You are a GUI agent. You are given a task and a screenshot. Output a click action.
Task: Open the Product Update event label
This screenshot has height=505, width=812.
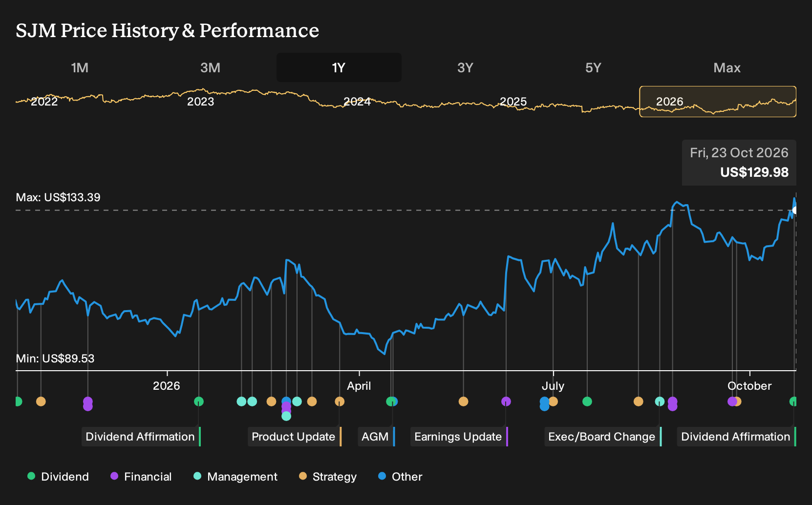click(x=294, y=437)
